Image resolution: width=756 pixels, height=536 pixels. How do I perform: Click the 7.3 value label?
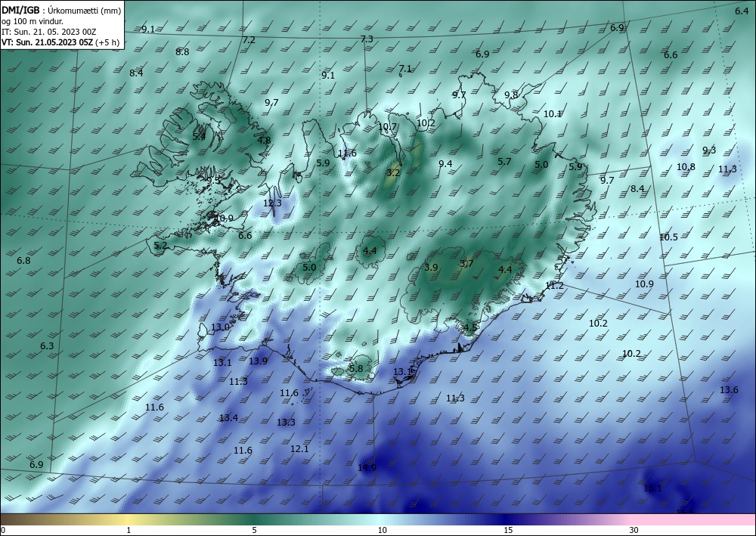(367, 39)
